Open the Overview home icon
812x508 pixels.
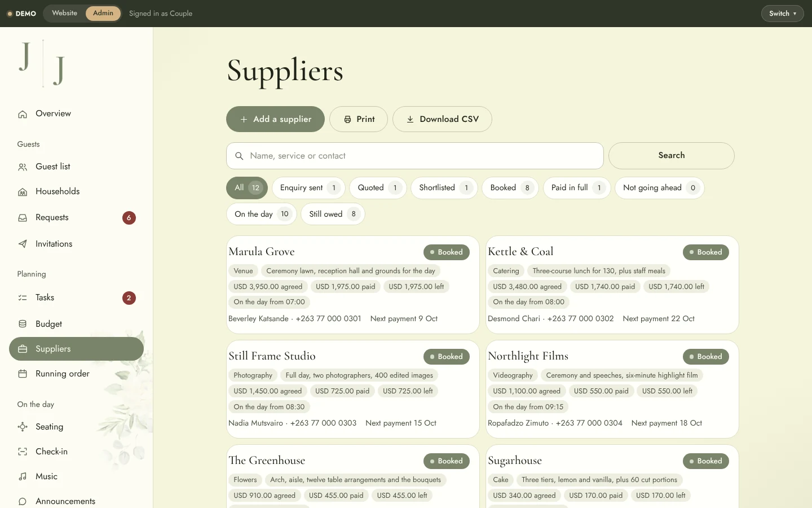pos(23,114)
